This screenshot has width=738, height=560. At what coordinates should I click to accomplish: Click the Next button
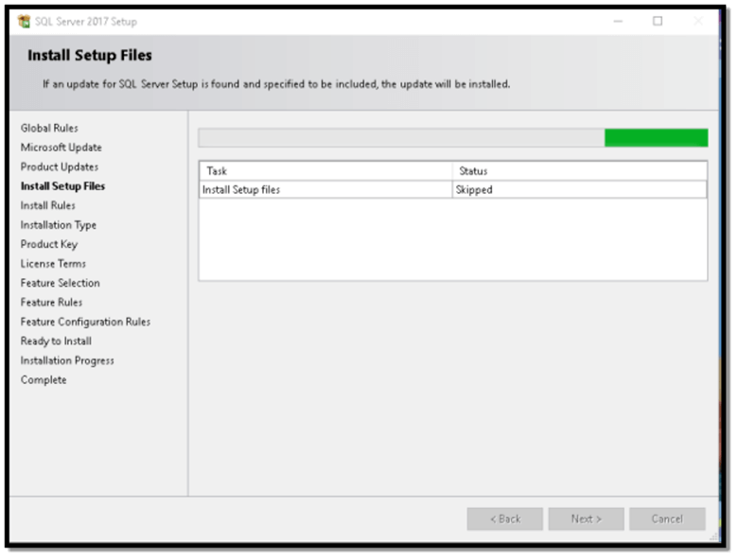tap(586, 519)
